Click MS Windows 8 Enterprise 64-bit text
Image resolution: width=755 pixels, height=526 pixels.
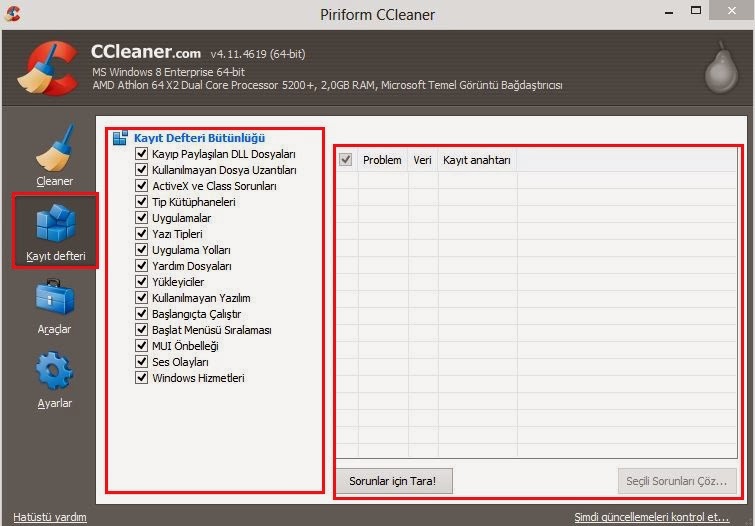pos(169,72)
